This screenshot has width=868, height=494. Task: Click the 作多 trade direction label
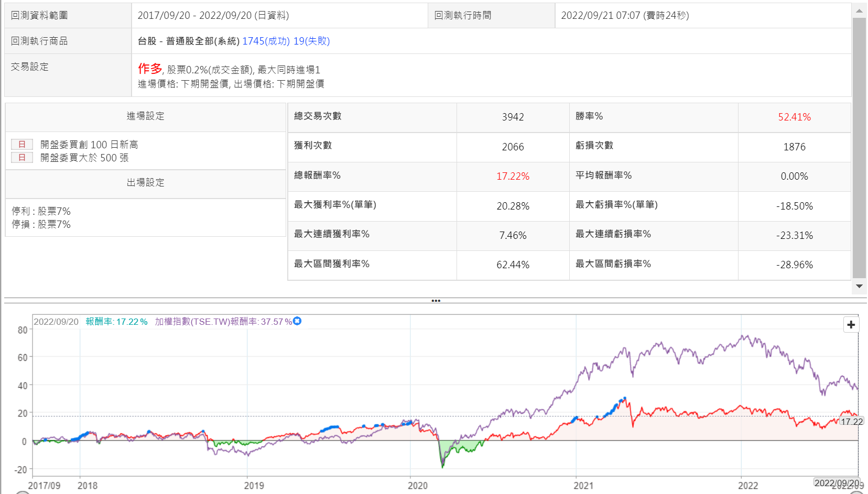[x=150, y=69]
